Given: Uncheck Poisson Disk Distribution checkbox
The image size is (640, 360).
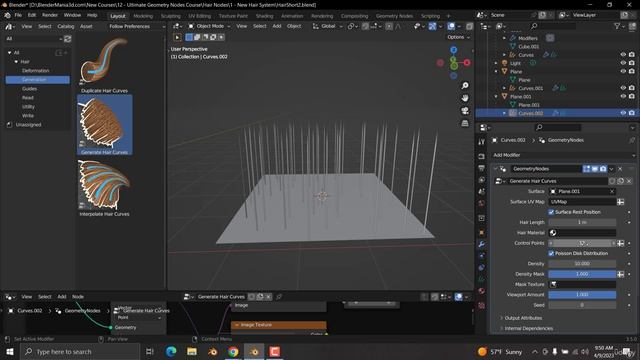Looking at the screenshot, I should pyautogui.click(x=551, y=253).
